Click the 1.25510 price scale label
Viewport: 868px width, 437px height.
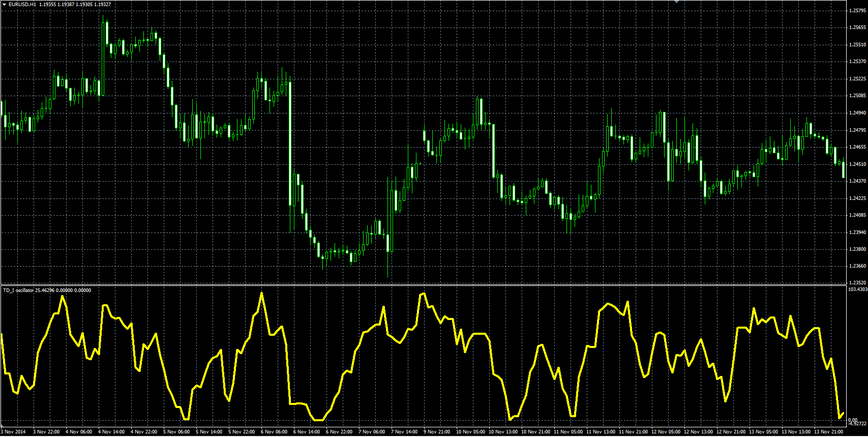pos(857,45)
